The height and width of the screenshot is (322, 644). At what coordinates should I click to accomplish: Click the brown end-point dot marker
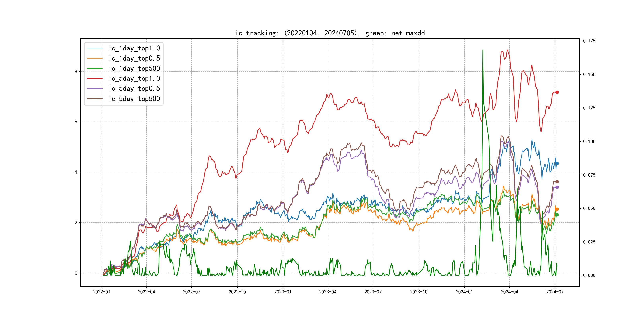557,182
